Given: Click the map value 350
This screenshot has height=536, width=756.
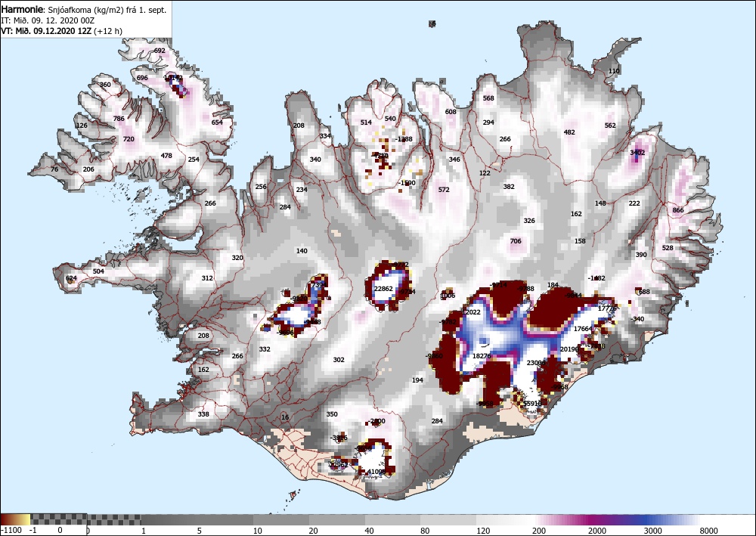Looking at the screenshot, I should tap(332, 414).
